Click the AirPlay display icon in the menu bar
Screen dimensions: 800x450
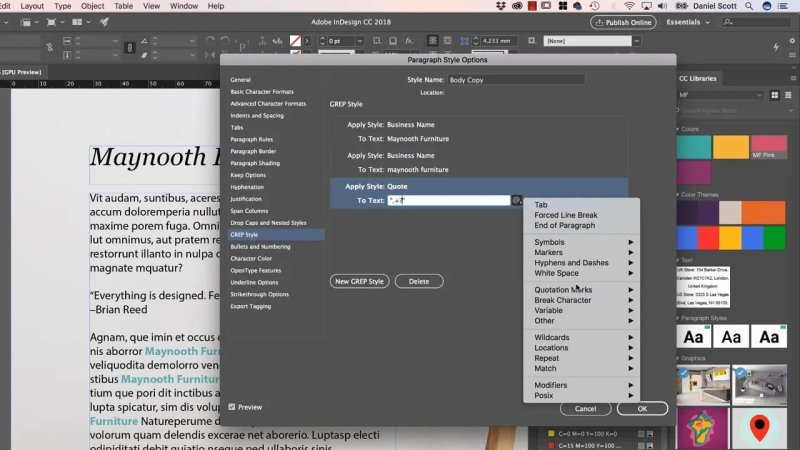coord(646,6)
